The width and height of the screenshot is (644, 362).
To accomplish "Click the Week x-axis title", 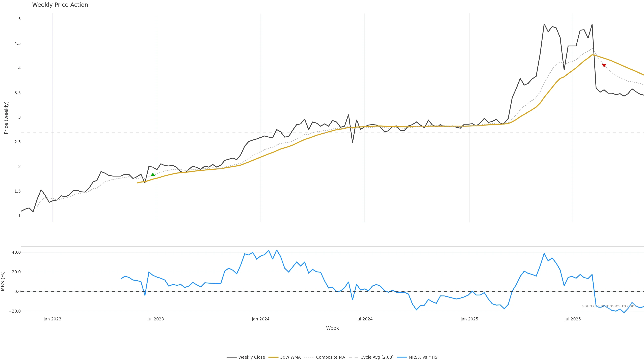I will tap(332, 328).
